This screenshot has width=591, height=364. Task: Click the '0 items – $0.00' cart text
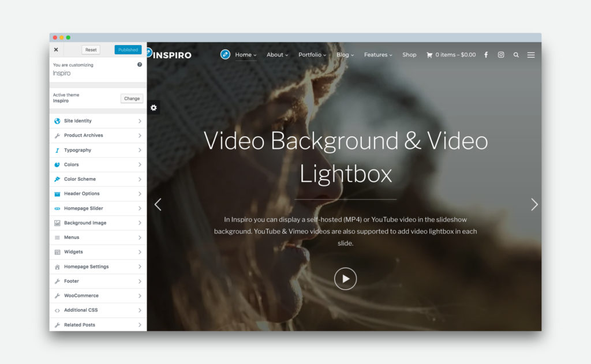coord(456,55)
